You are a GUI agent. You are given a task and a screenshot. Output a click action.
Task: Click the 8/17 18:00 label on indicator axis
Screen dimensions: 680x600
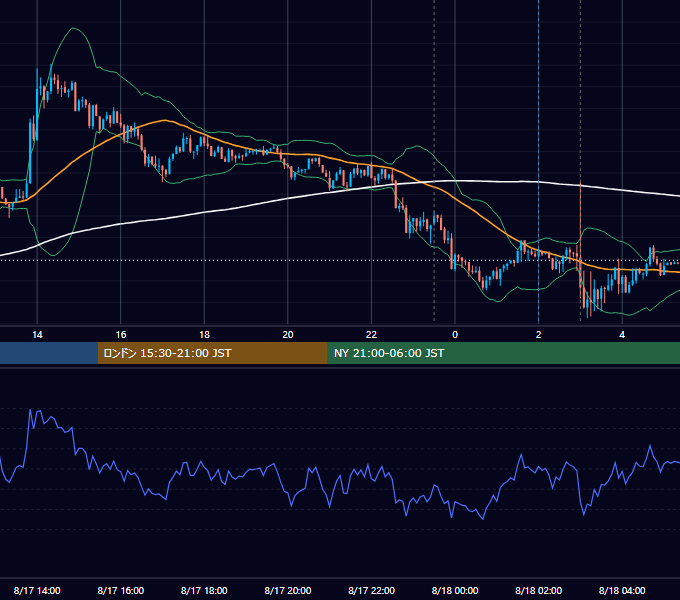(x=204, y=590)
